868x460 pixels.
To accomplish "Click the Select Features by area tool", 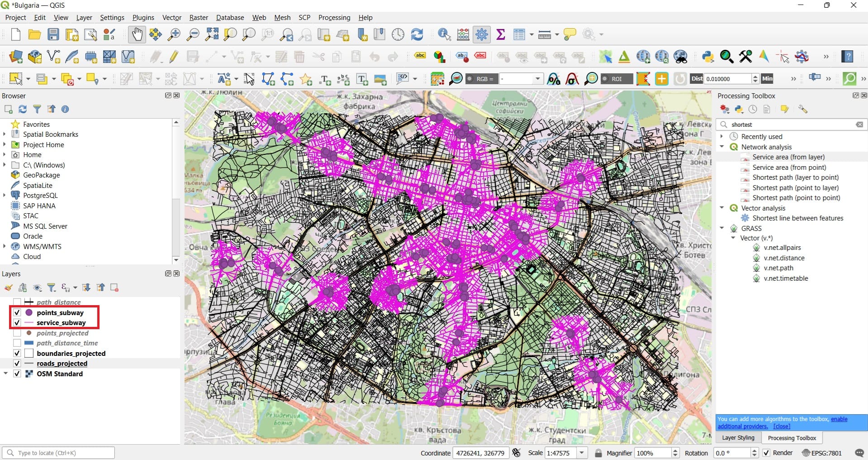I will (x=16, y=79).
